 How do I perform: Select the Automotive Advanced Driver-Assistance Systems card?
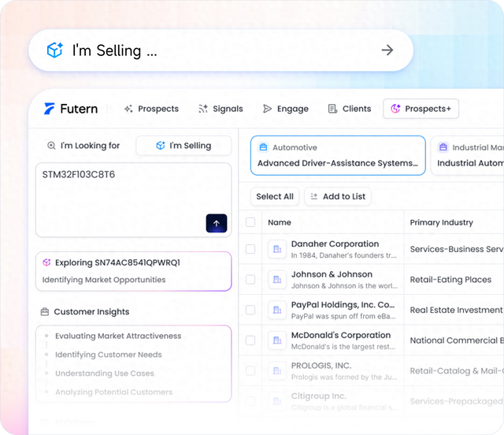338,155
